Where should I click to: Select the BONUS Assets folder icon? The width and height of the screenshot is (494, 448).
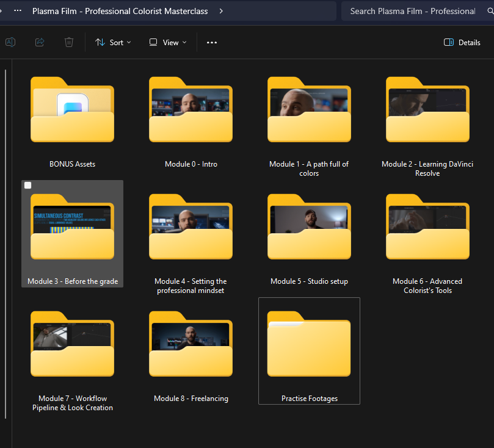(x=72, y=111)
